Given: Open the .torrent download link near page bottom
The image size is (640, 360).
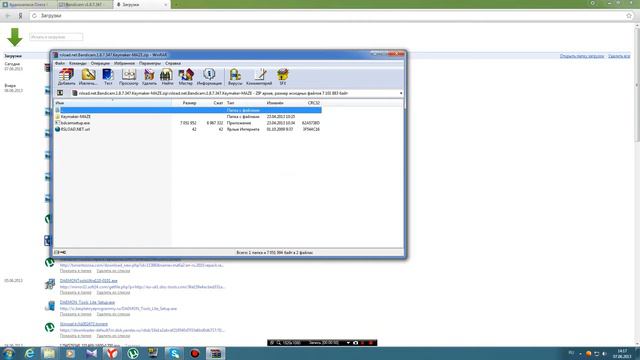Looking at the screenshot, I should 84,324.
